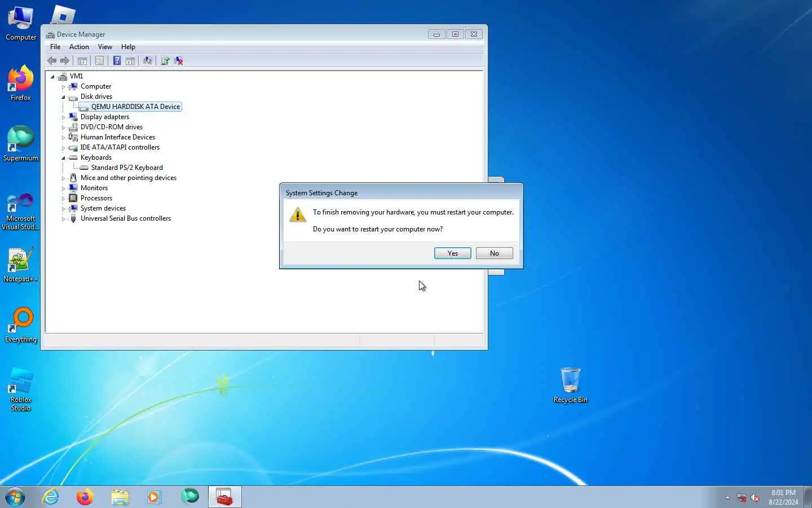Collapse the Keyboards category
This screenshot has width=812, height=508.
[x=63, y=158]
